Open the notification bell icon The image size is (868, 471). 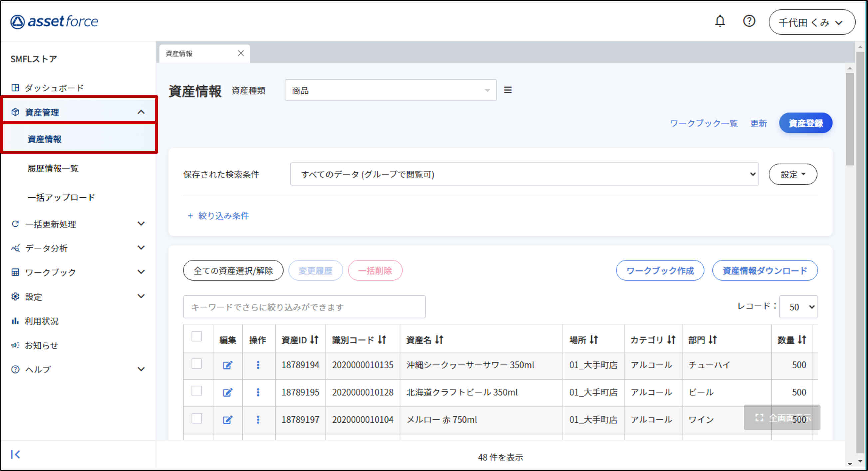(x=720, y=21)
